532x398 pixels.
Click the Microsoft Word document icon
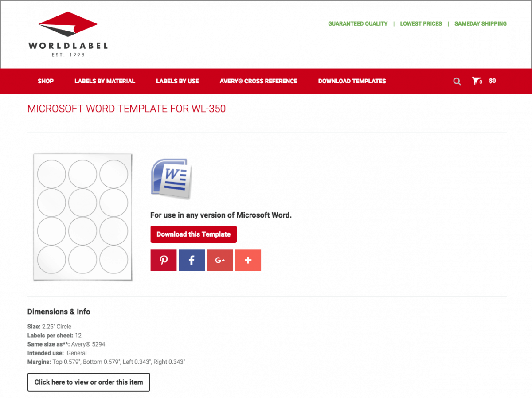(171, 179)
